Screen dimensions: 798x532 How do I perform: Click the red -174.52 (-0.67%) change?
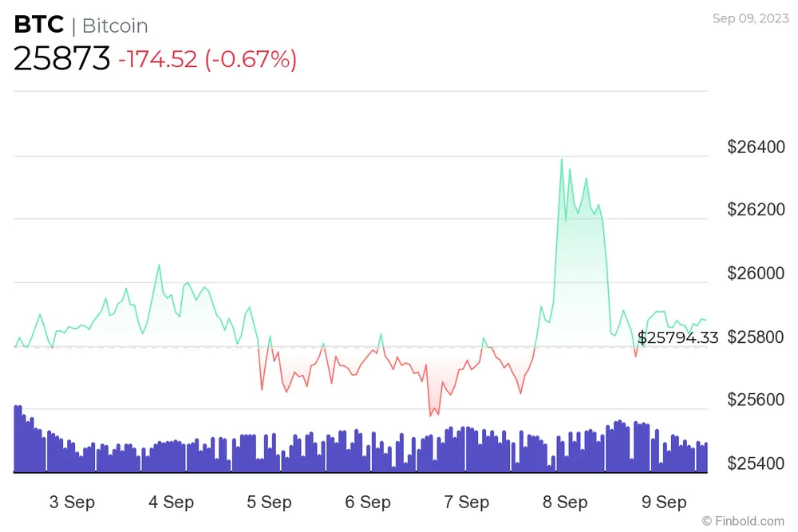207,59
